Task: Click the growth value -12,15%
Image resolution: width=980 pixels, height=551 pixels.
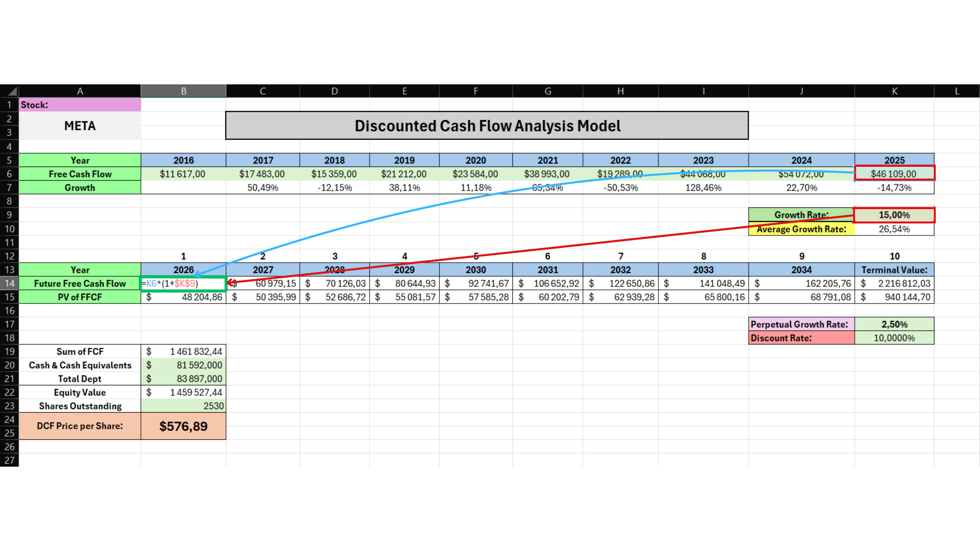Action: [334, 187]
